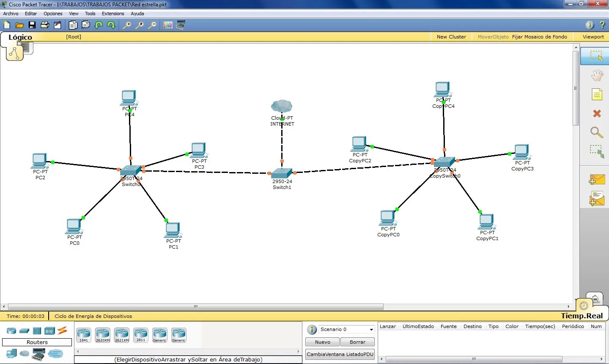This screenshot has height=364, width=609.
Task: Select End Devices category icon
Action: pyautogui.click(x=11, y=353)
